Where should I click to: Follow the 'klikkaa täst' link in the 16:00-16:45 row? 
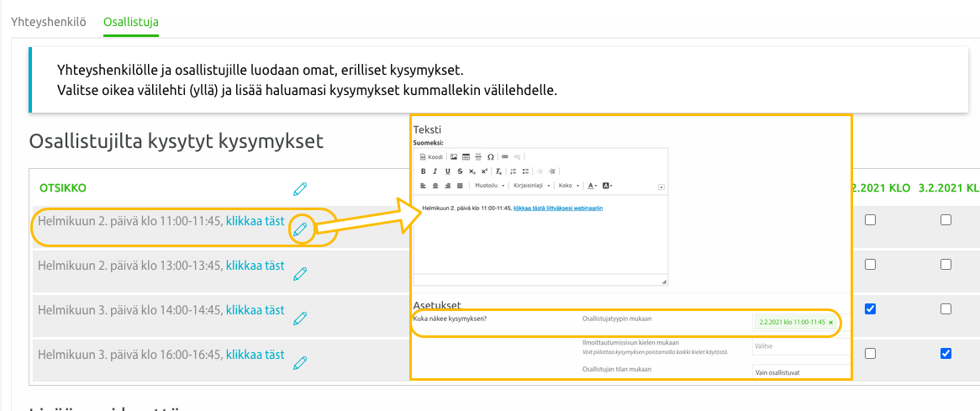coord(255,354)
